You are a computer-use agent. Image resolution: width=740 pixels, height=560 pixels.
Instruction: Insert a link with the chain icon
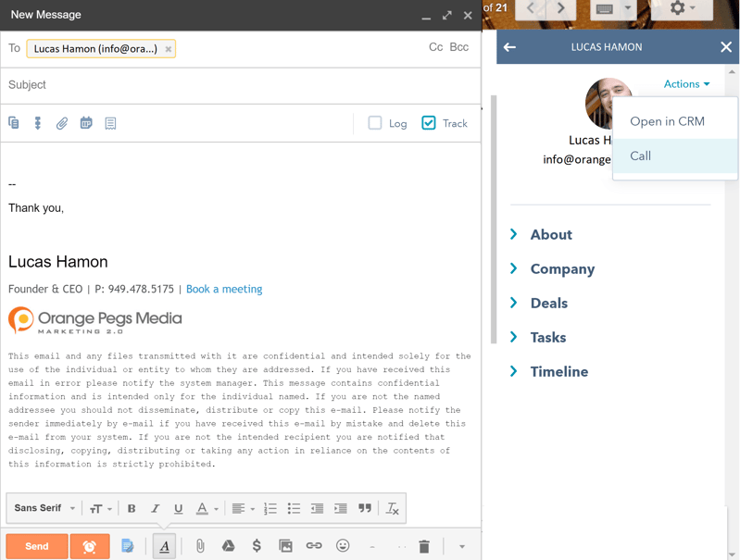click(314, 546)
